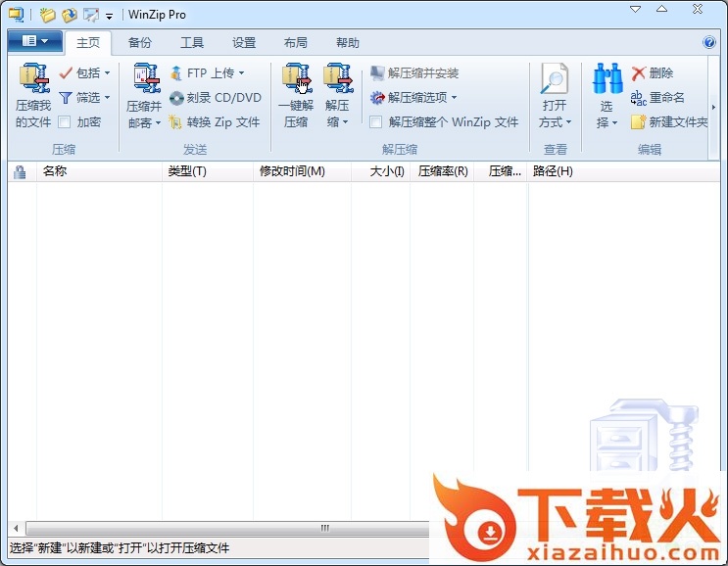Screen dimensions: 728x566
Task: Open the quick access toolbar customize arrow
Action: coord(109,17)
